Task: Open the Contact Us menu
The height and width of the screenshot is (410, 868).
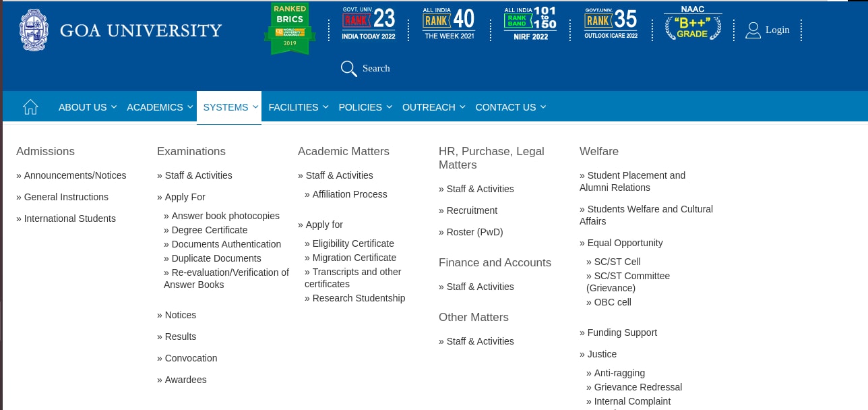Action: pos(510,107)
